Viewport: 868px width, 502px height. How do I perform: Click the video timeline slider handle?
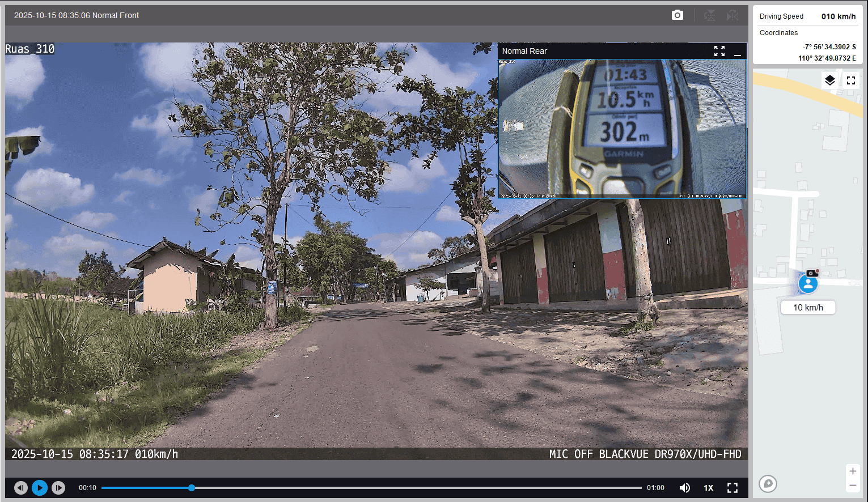pyautogui.click(x=192, y=488)
